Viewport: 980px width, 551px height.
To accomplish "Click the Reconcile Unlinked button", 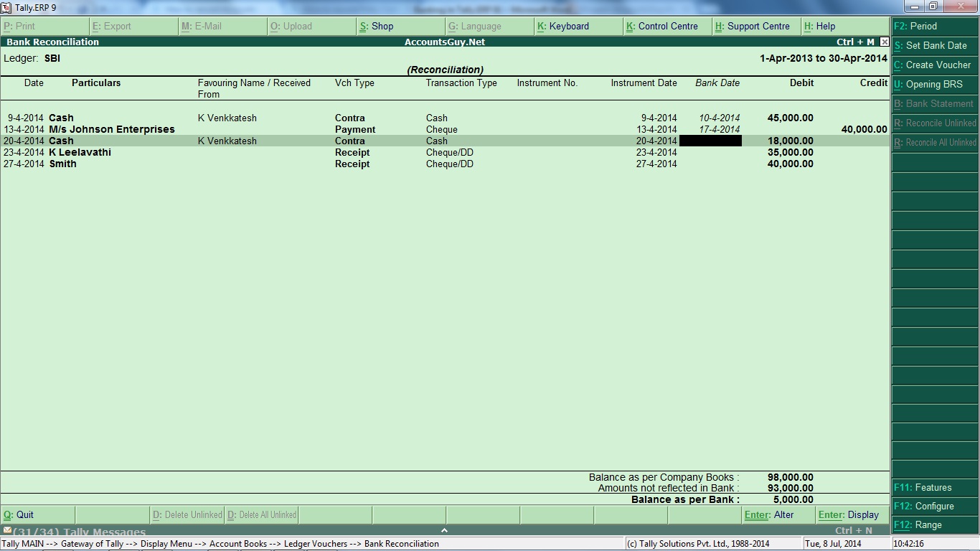I will point(935,123).
